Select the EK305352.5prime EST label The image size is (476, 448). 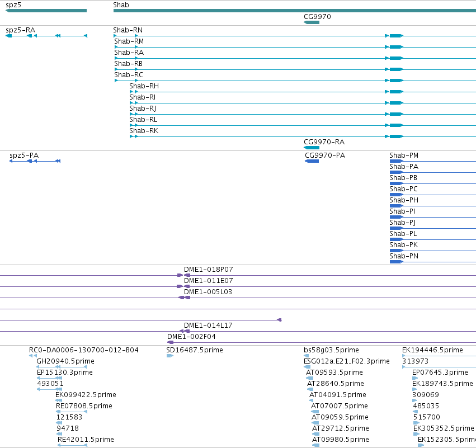pyautogui.click(x=444, y=428)
